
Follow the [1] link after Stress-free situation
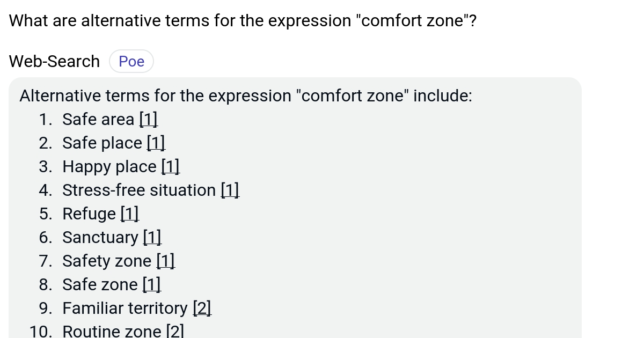[230, 190]
